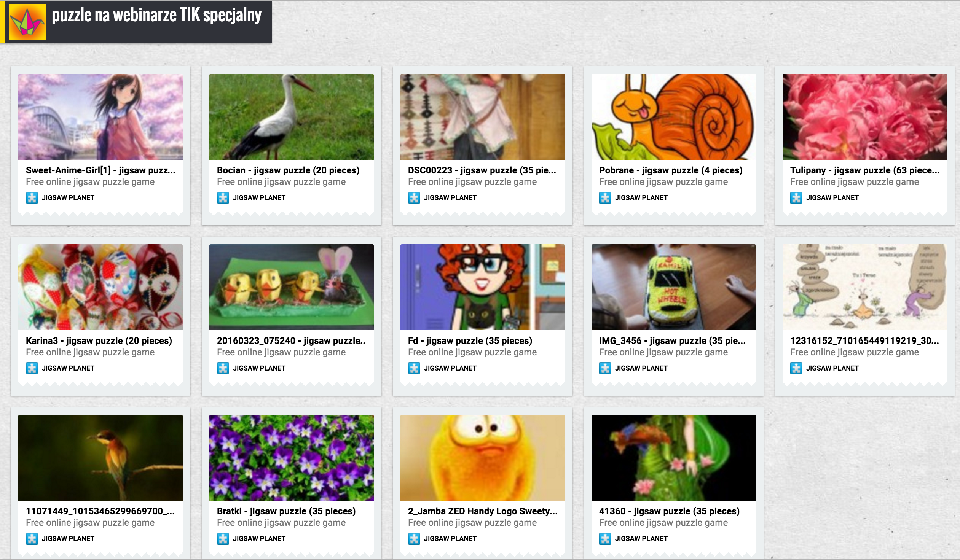Open the purple pansies Bratki image
This screenshot has width=960, height=560.
[292, 458]
